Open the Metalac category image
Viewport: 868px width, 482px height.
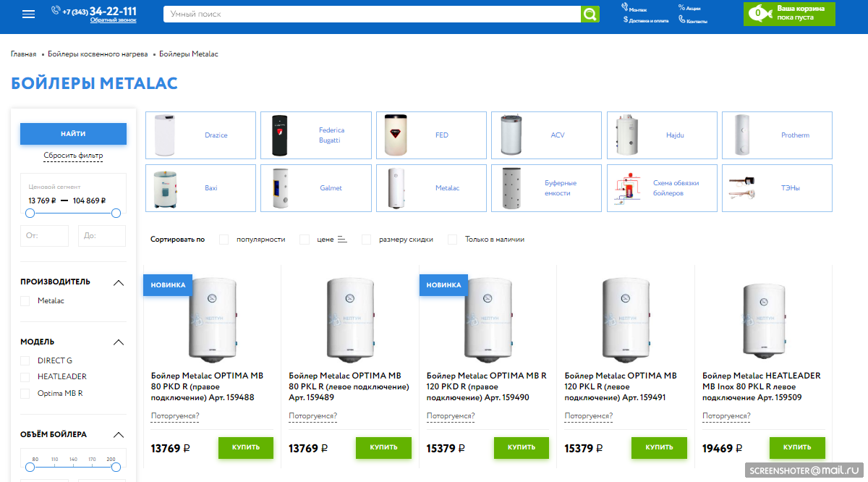coord(396,188)
